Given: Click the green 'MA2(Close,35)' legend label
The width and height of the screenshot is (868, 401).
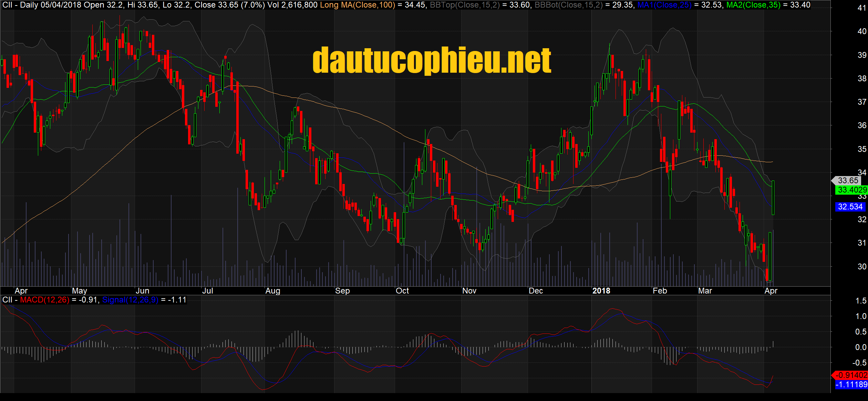Looking at the screenshot, I should (x=753, y=5).
